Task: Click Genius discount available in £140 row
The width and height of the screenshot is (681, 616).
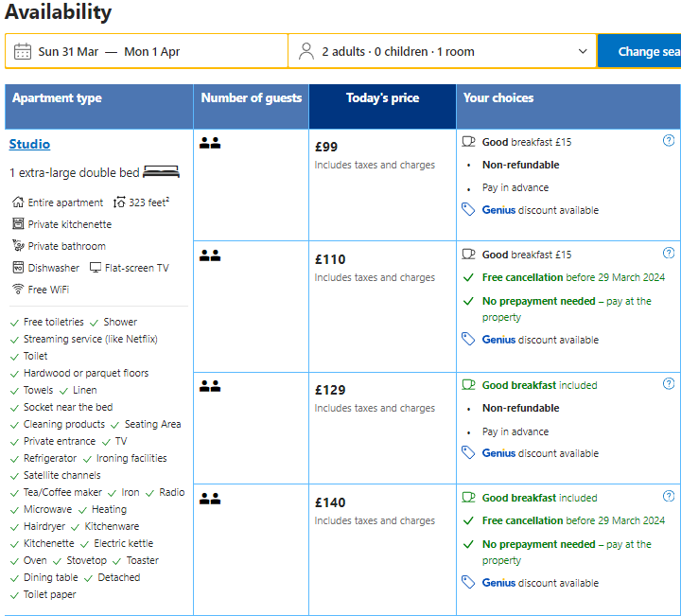Action: 539,583
